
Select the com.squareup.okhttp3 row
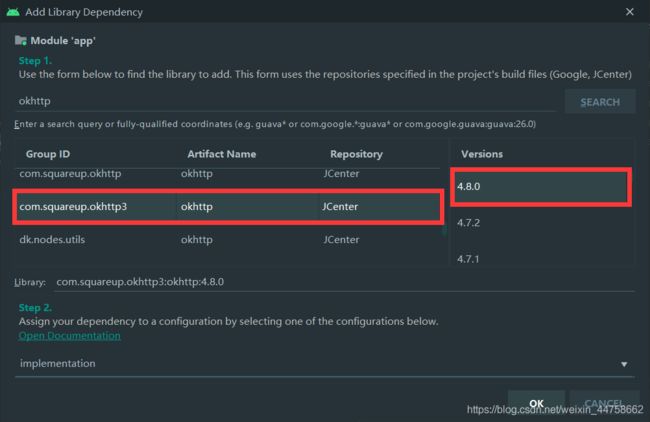click(x=228, y=206)
